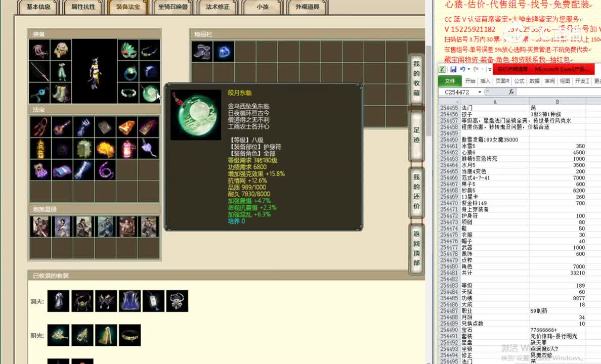Viewport: 601px width, 364px height.
Task: Expand the Excel Name Box dropdown arrow
Action: click(x=480, y=92)
